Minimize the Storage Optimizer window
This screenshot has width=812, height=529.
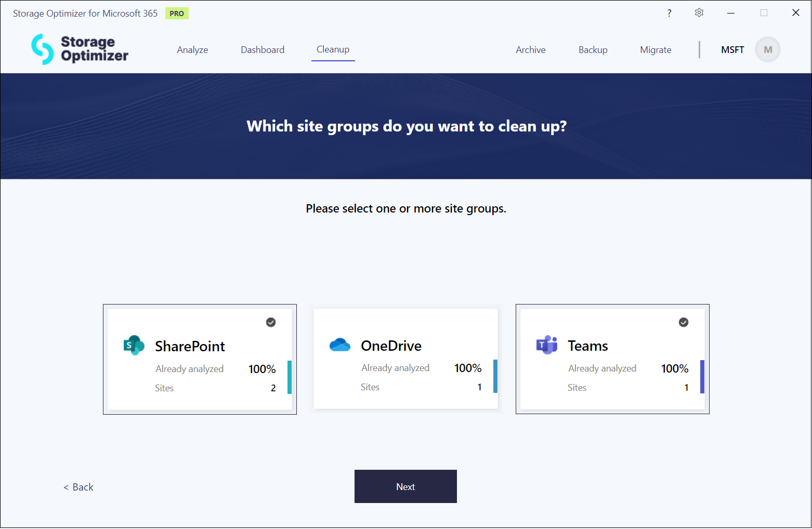[731, 13]
